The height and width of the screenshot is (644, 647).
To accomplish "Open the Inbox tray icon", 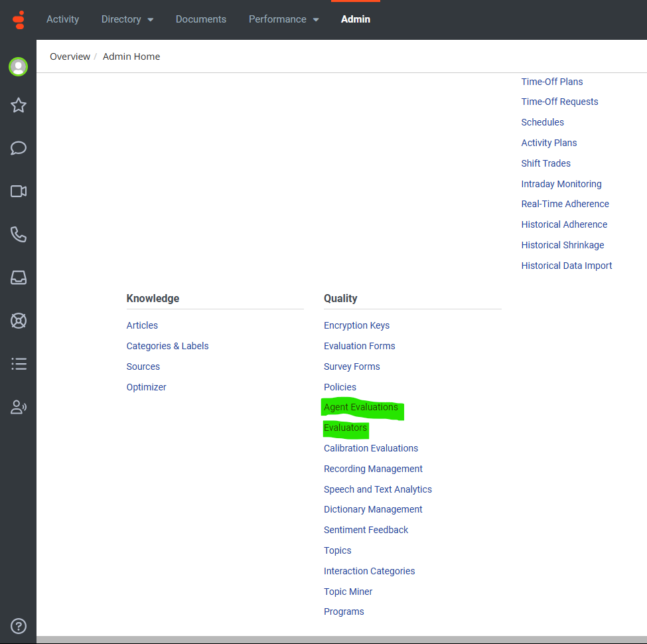I will (19, 278).
